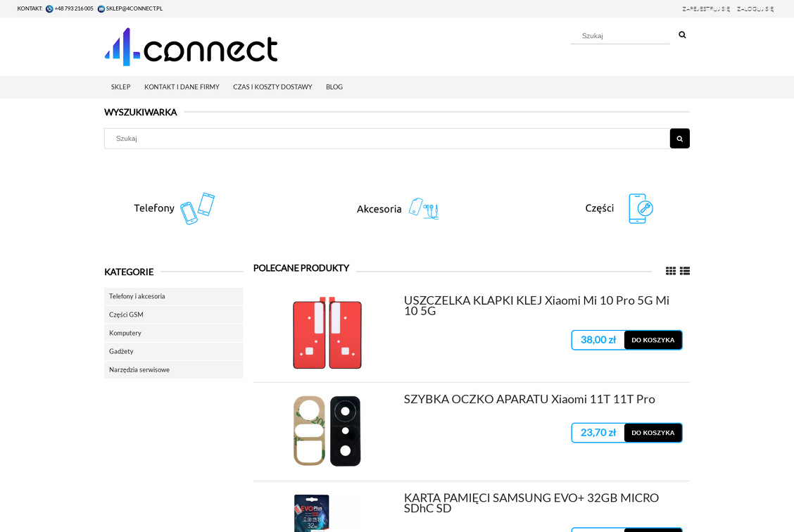
Task: Open the Xiaomi 11T camera glass thumbnail
Action: (x=327, y=431)
